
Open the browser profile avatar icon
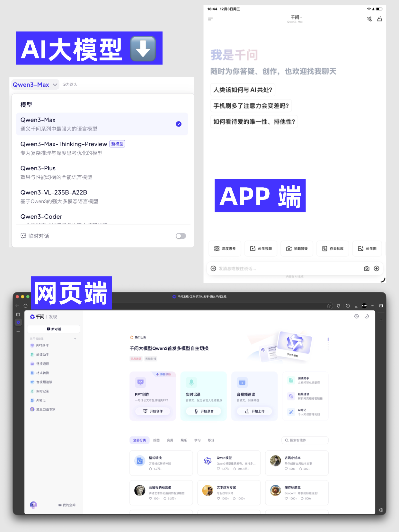364,306
